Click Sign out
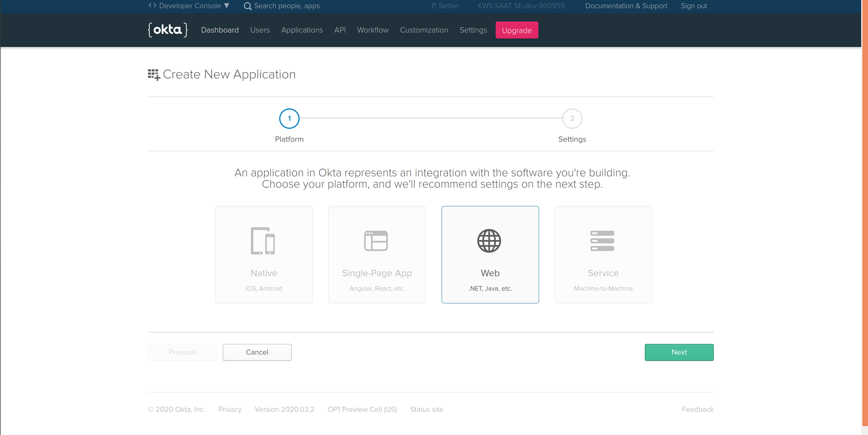This screenshot has width=868, height=435. (694, 6)
